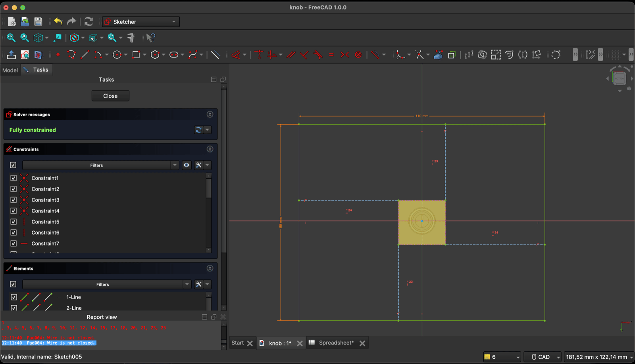The height and width of the screenshot is (364, 635).
Task: Open the elements Filters dropdown
Action: (x=107, y=284)
